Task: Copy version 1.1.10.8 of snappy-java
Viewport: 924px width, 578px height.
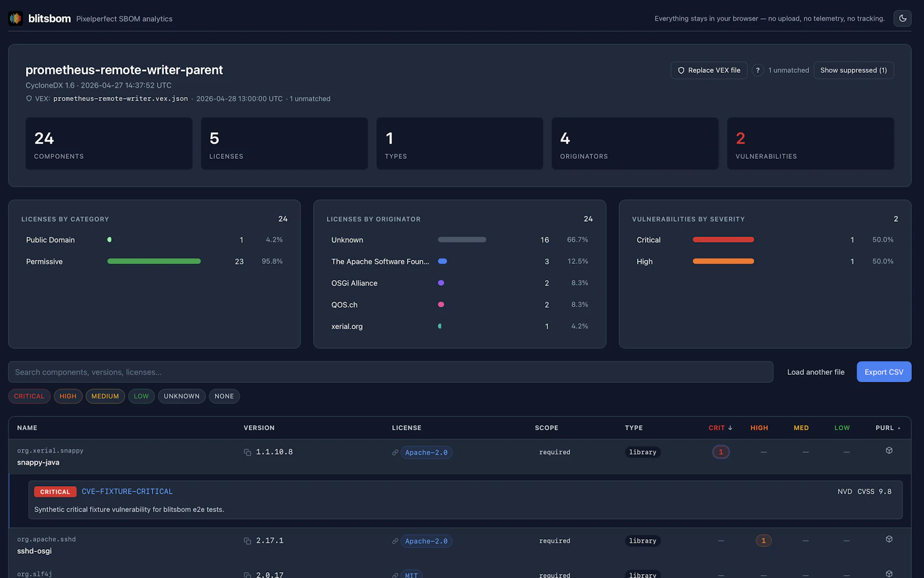Action: (247, 452)
